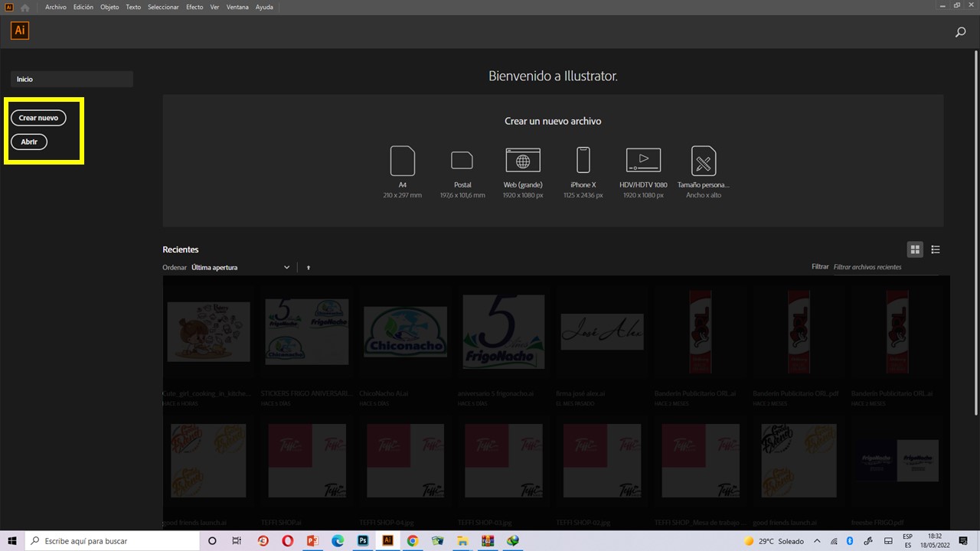The height and width of the screenshot is (551, 980).
Task: Switch recents to list view
Action: [936, 249]
